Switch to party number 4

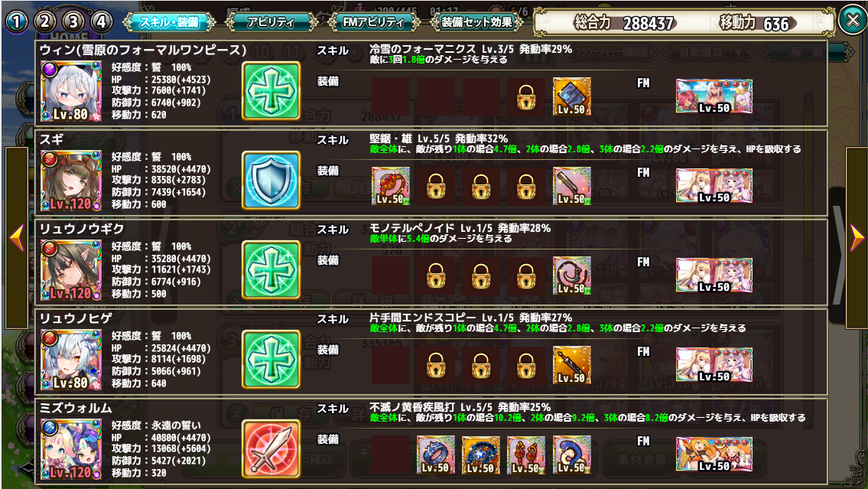click(101, 21)
